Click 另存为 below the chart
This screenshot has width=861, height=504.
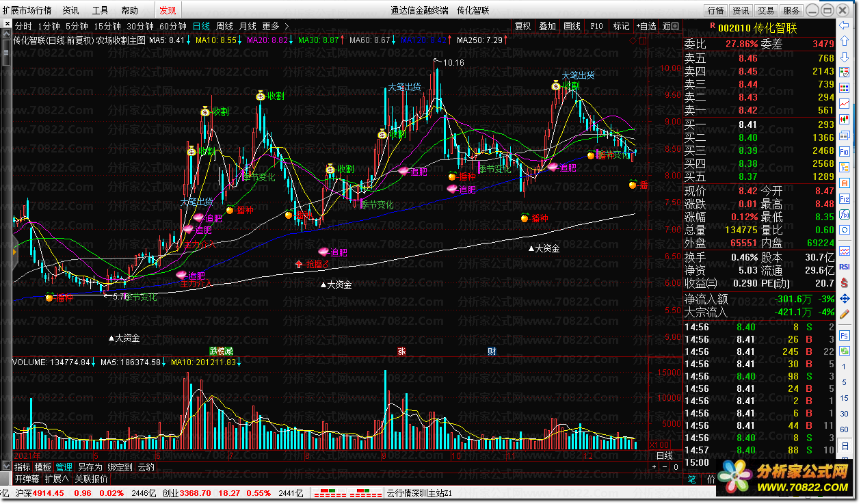click(x=90, y=467)
